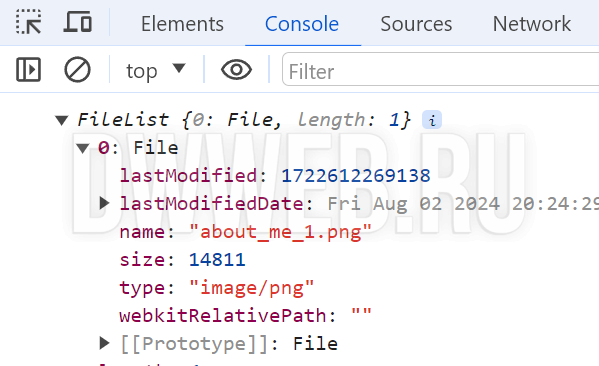Collapse the 0: File entry
The width and height of the screenshot is (599, 366).
(x=83, y=148)
